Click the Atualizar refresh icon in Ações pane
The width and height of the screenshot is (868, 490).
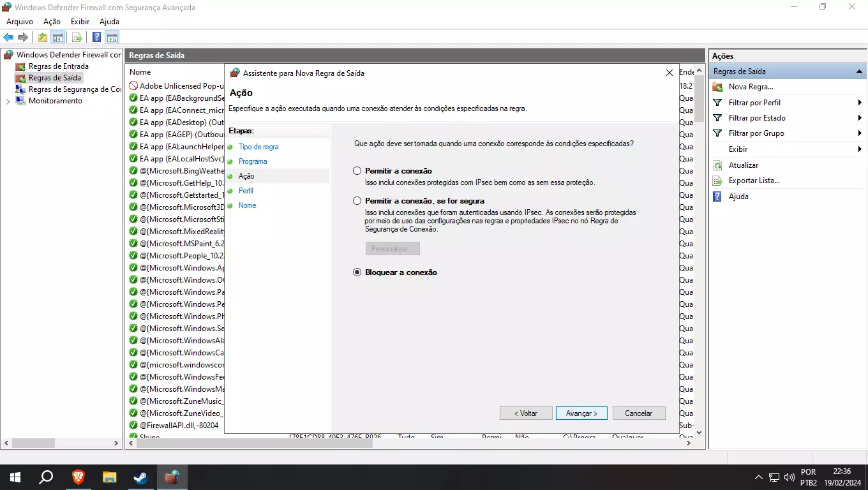coord(717,165)
